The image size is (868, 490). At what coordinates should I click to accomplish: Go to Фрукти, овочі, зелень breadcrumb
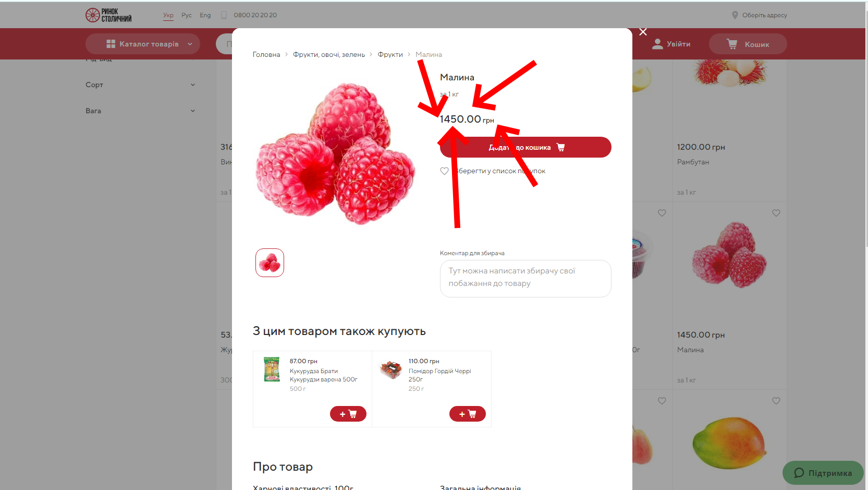click(329, 54)
